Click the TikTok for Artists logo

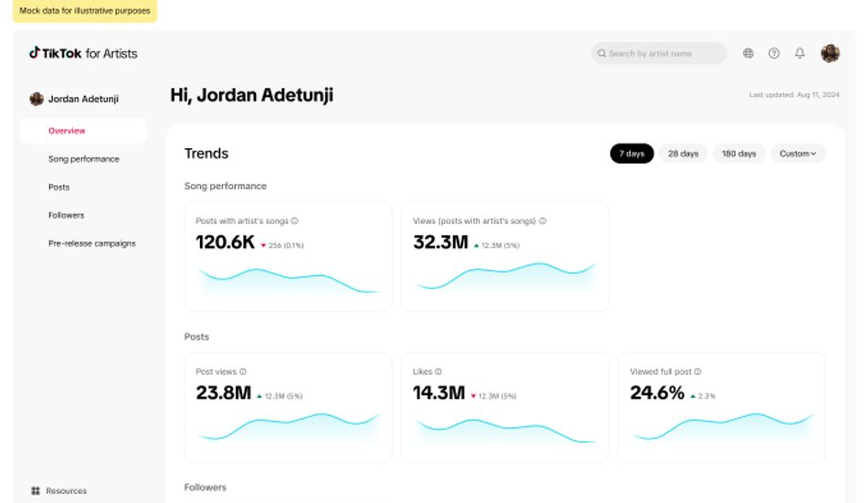[x=83, y=53]
